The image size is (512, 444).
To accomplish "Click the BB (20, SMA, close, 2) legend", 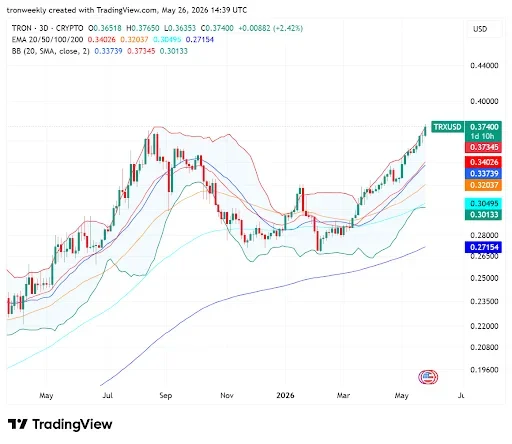I will tap(51, 51).
